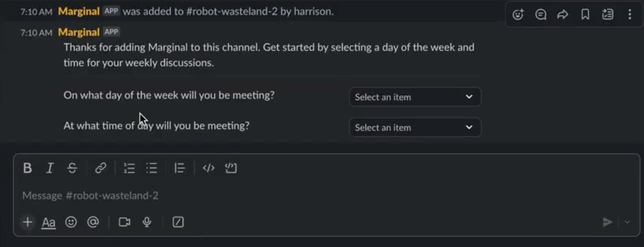Start an ordered numbered list
The height and width of the screenshot is (247, 644).
coord(129,168)
